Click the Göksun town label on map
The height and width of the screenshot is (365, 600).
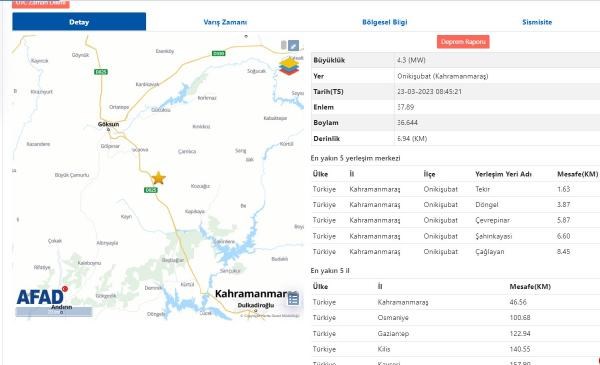pyautogui.click(x=108, y=124)
